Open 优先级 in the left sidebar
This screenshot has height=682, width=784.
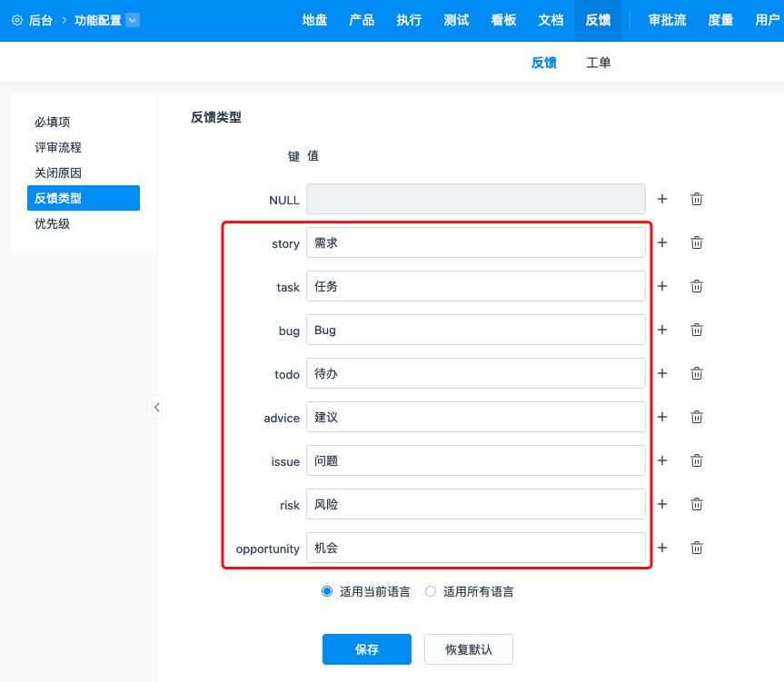[x=53, y=223]
